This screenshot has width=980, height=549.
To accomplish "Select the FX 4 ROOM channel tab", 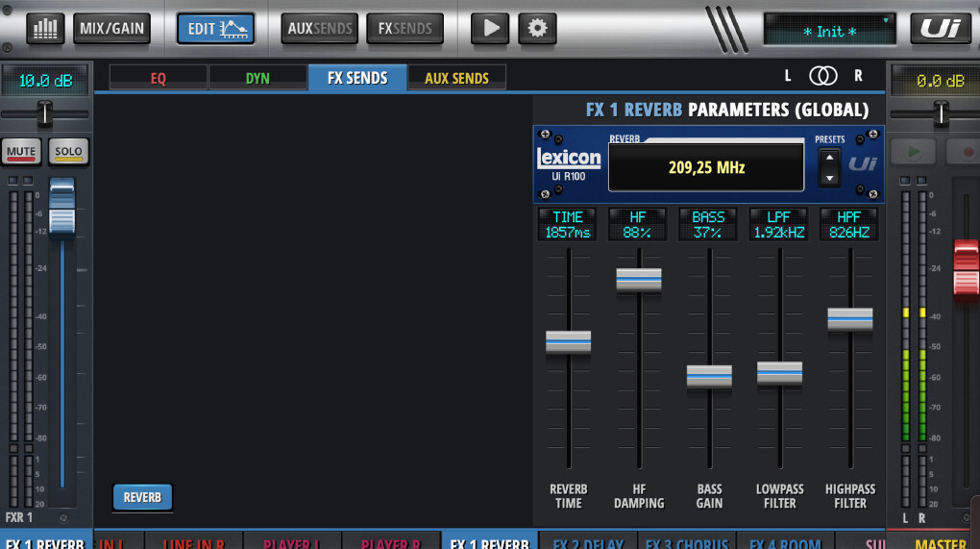I will 785,541.
